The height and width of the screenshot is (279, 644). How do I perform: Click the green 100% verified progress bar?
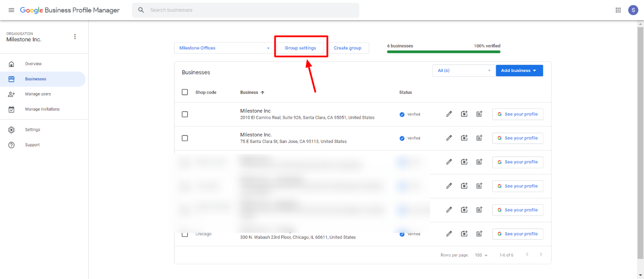[444, 52]
